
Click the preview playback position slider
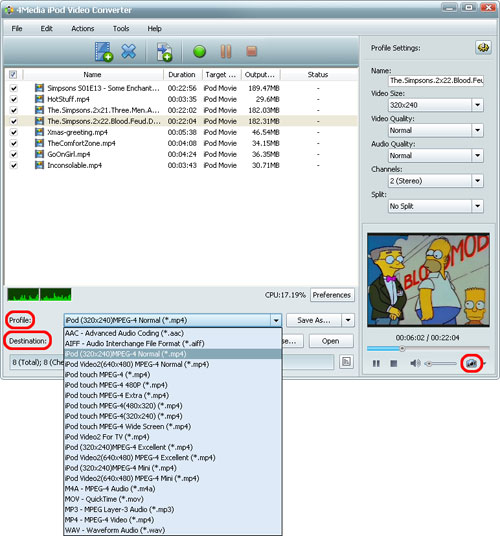(428, 348)
